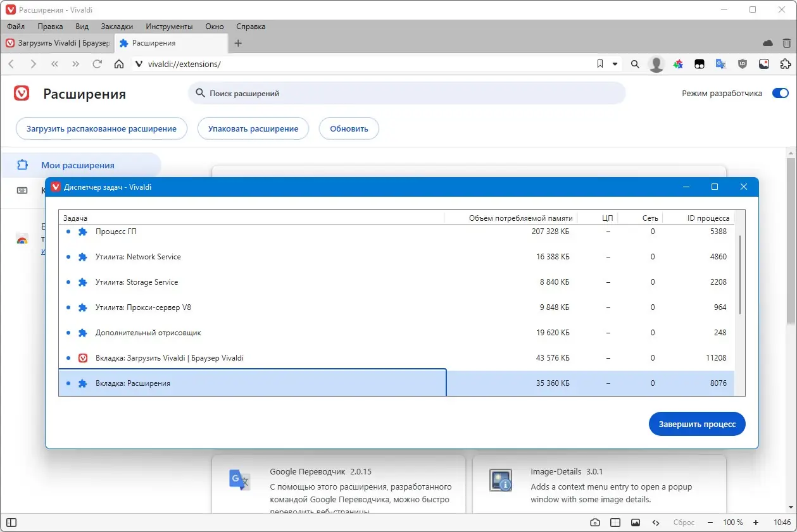Click the search magnifier icon in toolbar
The image size is (797, 532).
click(x=634, y=64)
